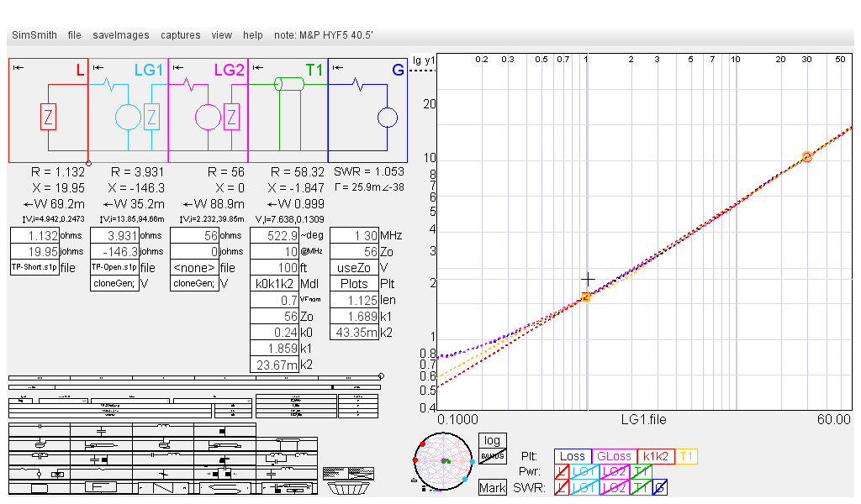
Task: Toggle SWR display for T1
Action: pos(641,487)
